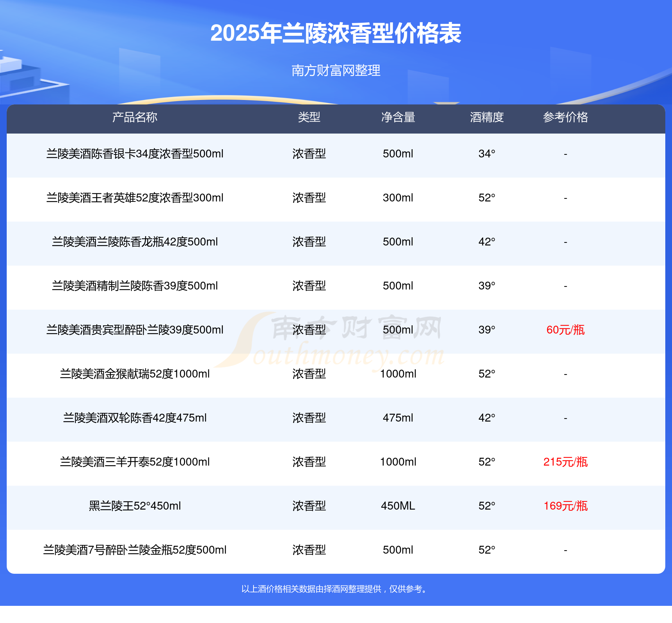The height and width of the screenshot is (623, 672).
Task: Select 兰陵美酒贵宾型醉卧兰陵39度500ml product name
Action: (x=135, y=330)
